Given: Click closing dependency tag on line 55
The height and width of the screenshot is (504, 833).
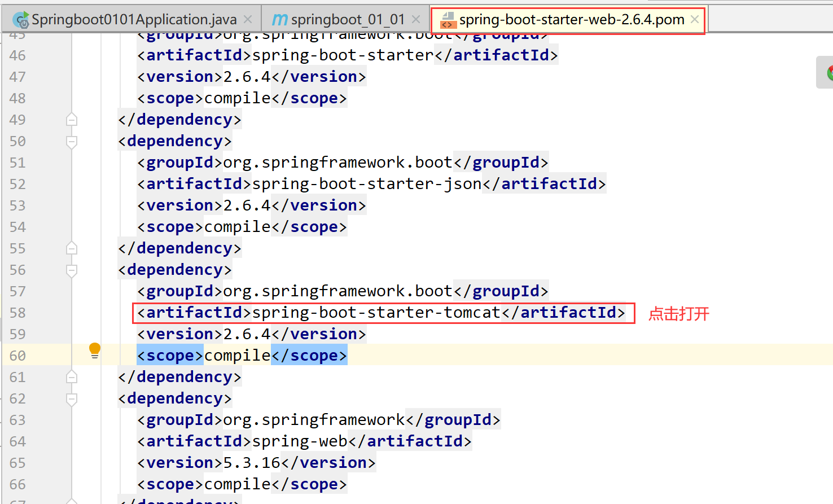Looking at the screenshot, I should tap(179, 248).
